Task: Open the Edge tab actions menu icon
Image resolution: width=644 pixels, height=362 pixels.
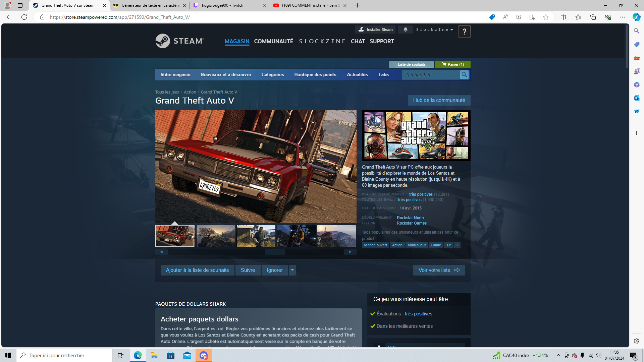Action: click(20, 5)
